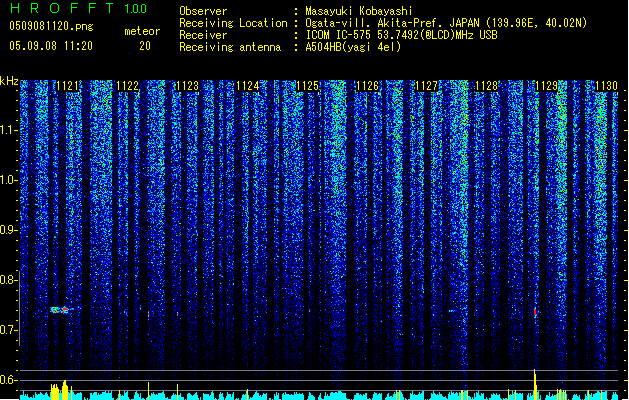Screen dimensions: 629x400
Task: Click the 1121 time marker
Action: click(67, 86)
